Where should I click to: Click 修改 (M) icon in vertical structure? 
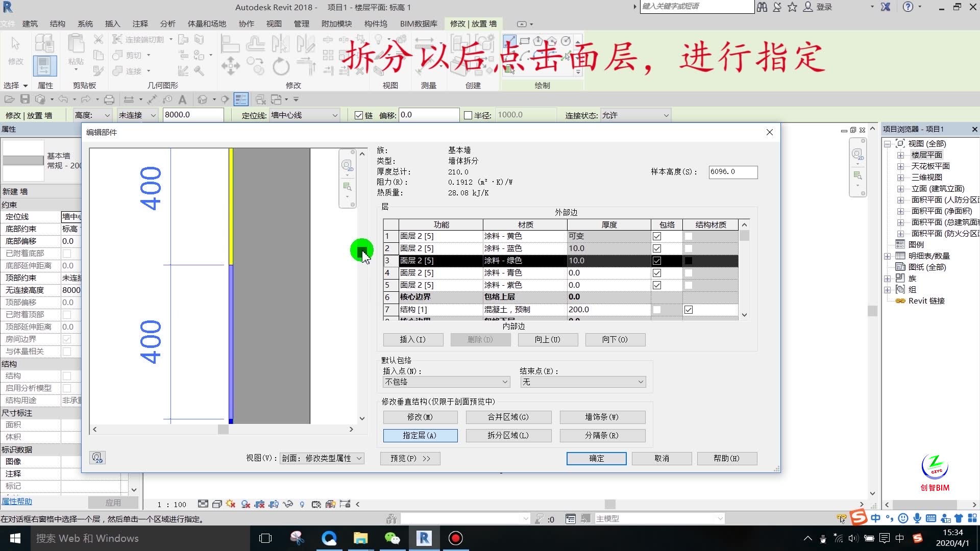click(x=420, y=416)
